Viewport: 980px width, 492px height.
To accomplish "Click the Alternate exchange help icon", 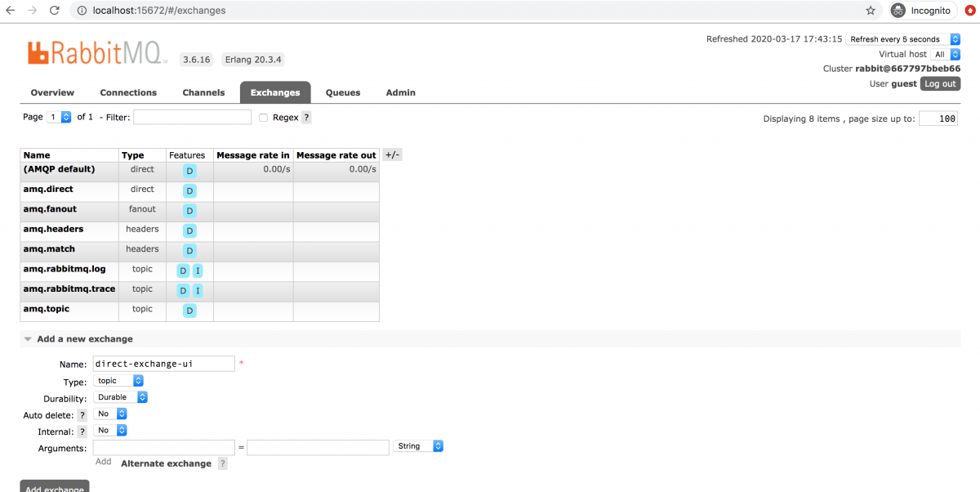I will pos(222,463).
